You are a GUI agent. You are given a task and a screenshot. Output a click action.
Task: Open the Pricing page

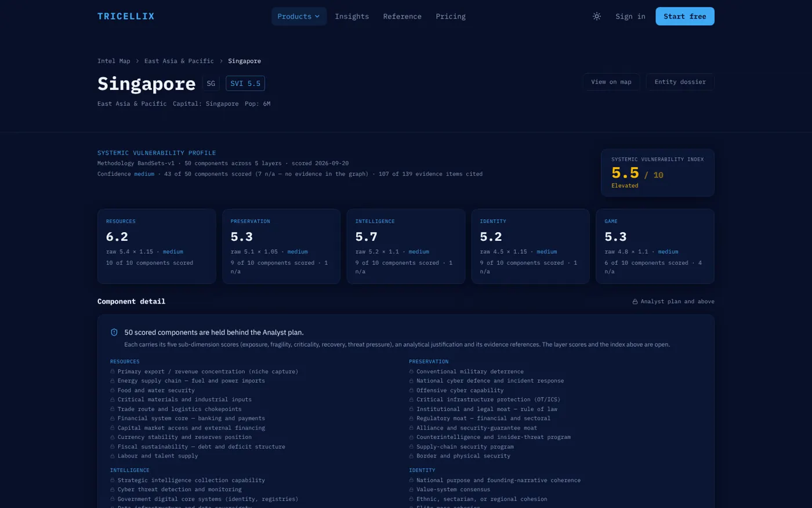[x=451, y=16]
